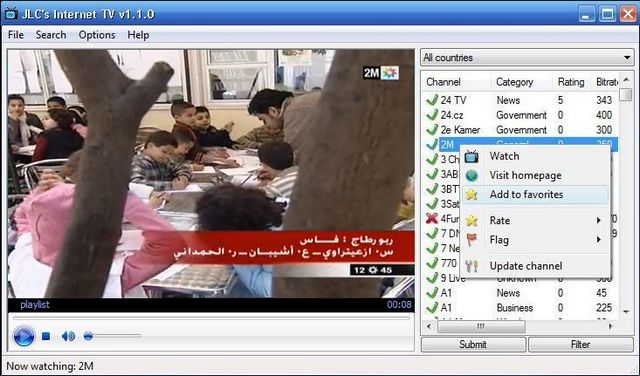
Task: Sort by the Channel column header
Action: point(456,82)
